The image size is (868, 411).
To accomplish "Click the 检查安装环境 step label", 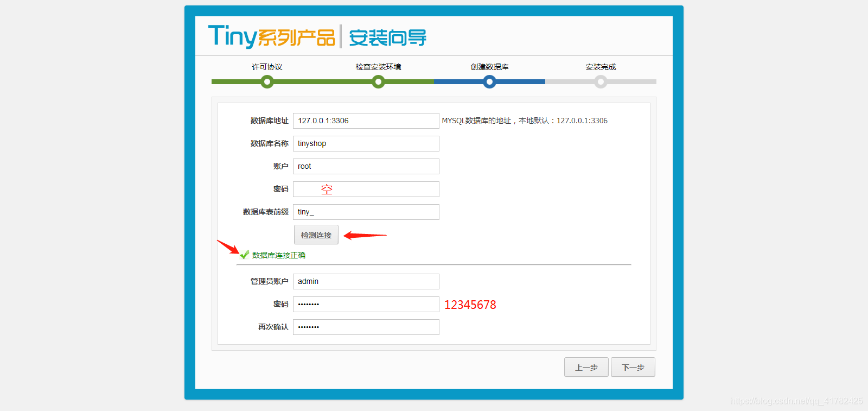I will pos(379,67).
